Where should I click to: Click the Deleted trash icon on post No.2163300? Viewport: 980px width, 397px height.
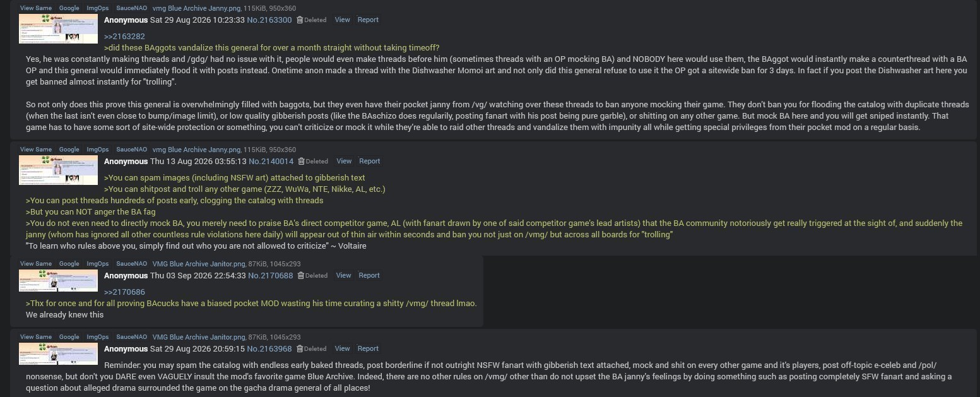pyautogui.click(x=300, y=20)
